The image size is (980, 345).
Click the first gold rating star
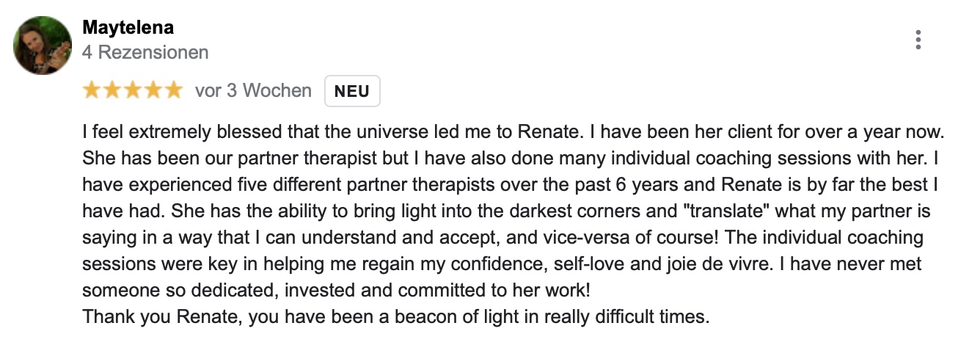pos(92,90)
